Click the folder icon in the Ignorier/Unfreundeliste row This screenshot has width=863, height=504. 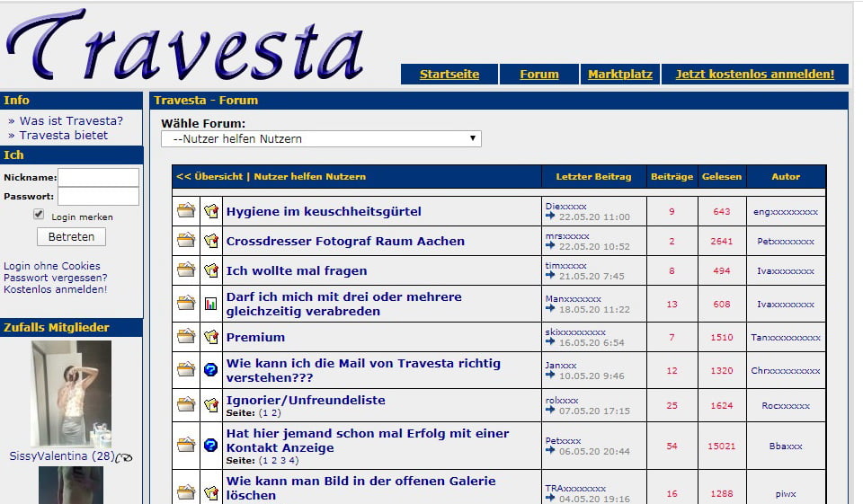[186, 406]
